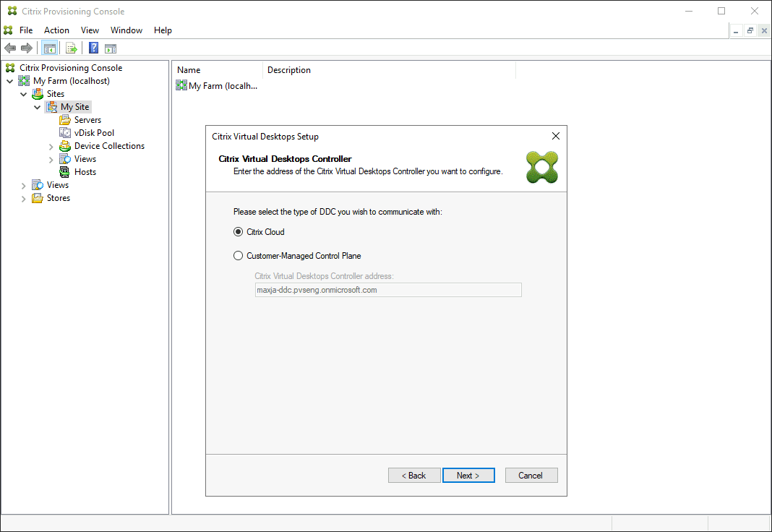The image size is (772, 532).
Task: Click the Next button in the setup wizard
Action: point(468,475)
